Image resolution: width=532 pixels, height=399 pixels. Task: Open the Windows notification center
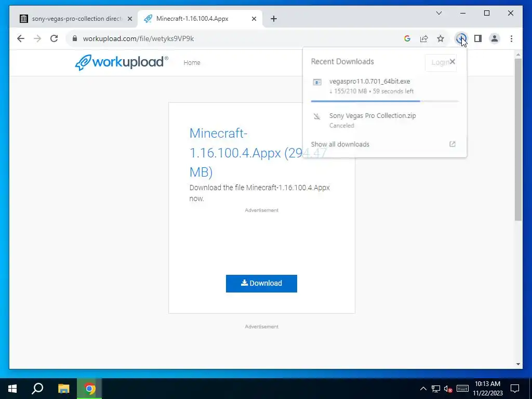pos(515,389)
